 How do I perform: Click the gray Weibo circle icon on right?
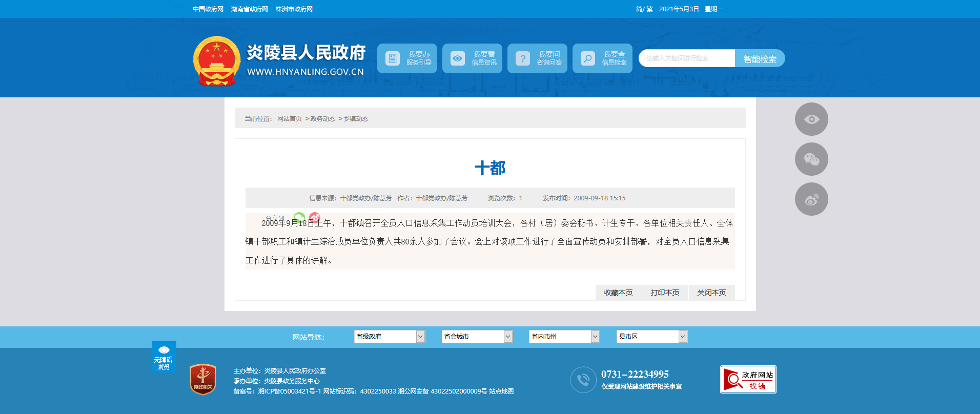(811, 199)
